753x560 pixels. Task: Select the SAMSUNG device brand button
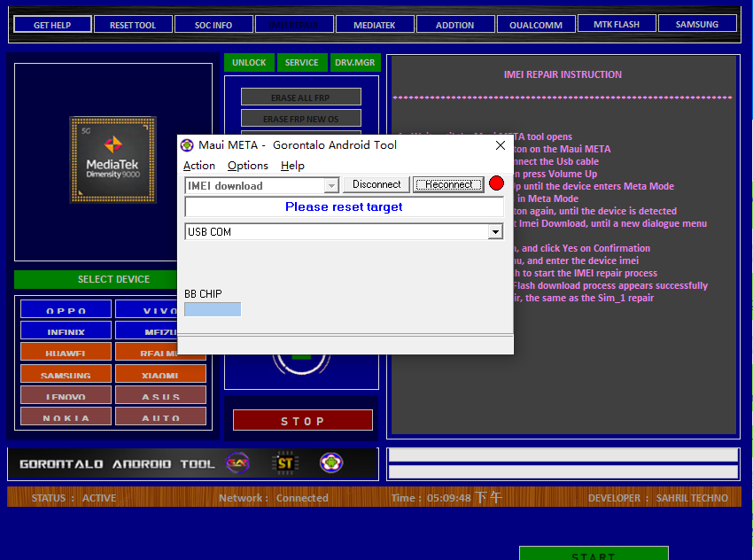(x=66, y=374)
